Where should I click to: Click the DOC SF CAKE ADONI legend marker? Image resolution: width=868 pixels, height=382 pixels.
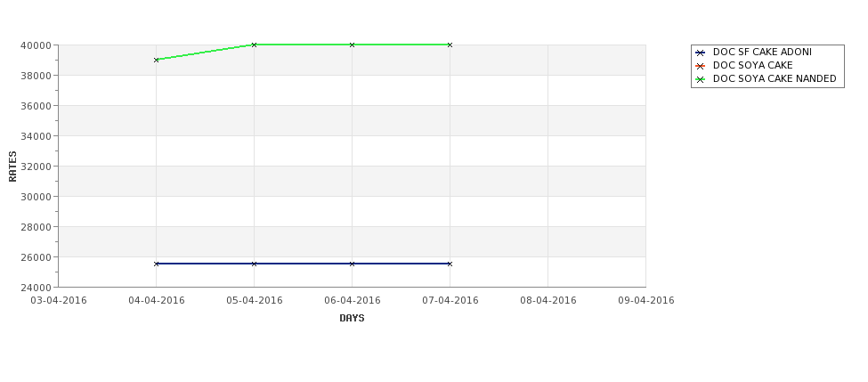tap(701, 53)
